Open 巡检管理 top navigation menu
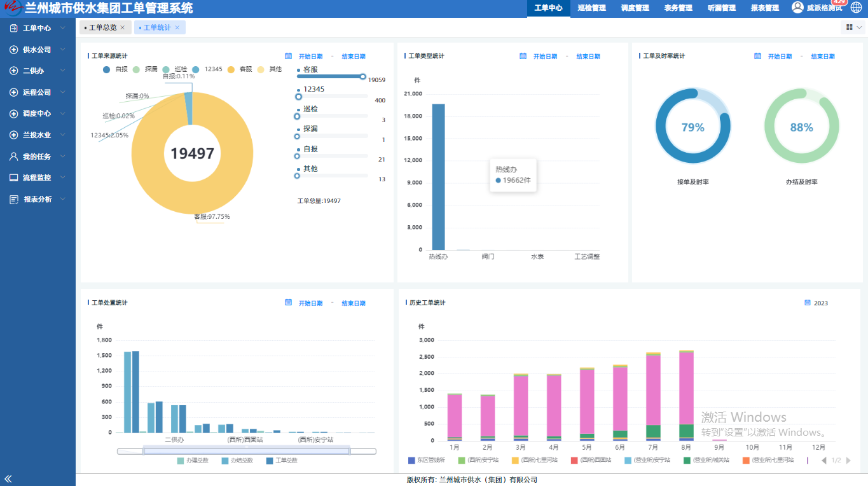Screen dimensions: 868x486 [591, 8]
